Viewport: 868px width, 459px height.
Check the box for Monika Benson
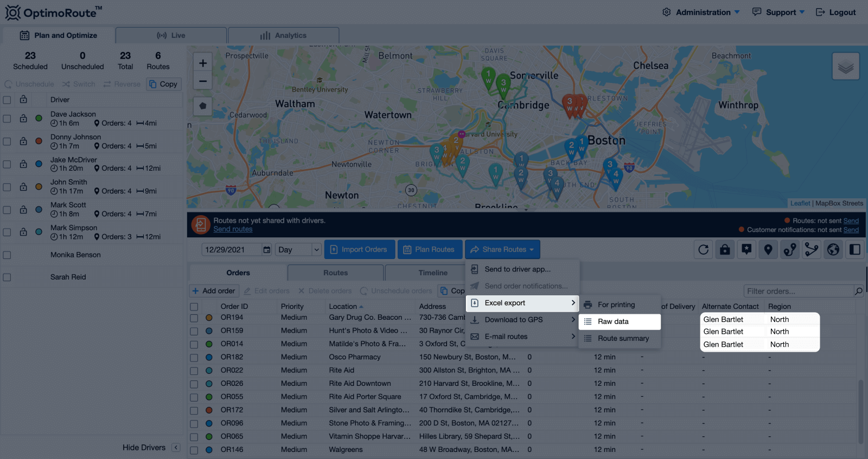coord(7,255)
